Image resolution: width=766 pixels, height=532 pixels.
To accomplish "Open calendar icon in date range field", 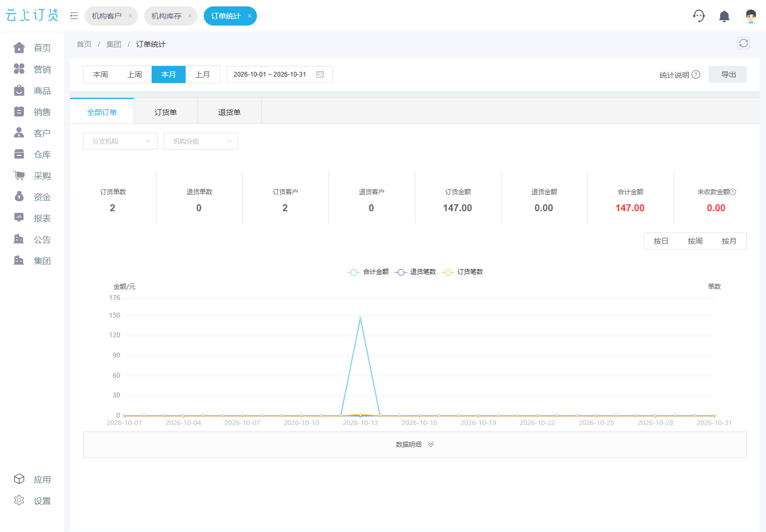I will click(x=320, y=74).
